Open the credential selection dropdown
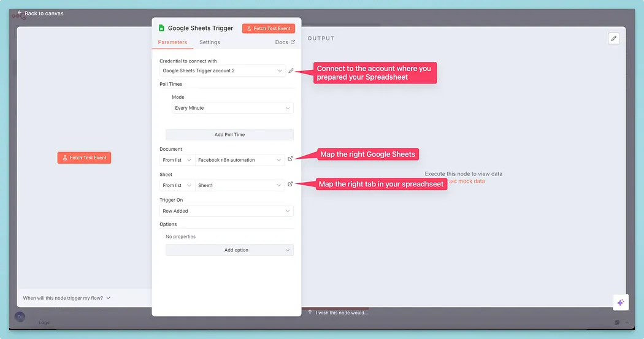 pos(222,70)
